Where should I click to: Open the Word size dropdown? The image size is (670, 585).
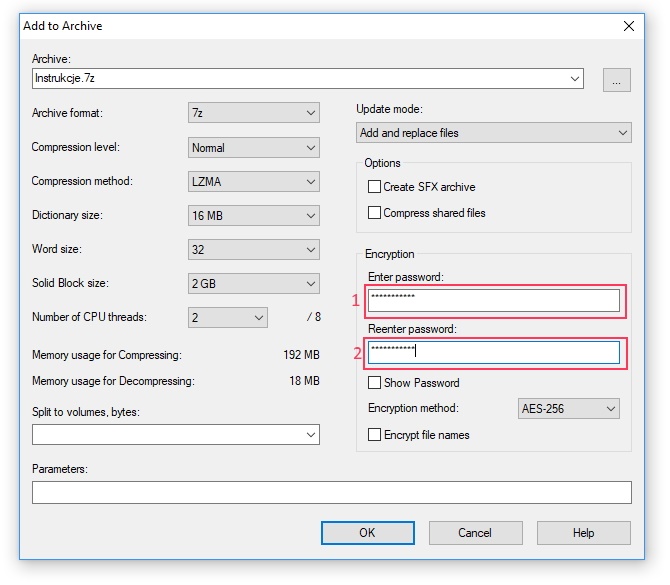pos(253,250)
